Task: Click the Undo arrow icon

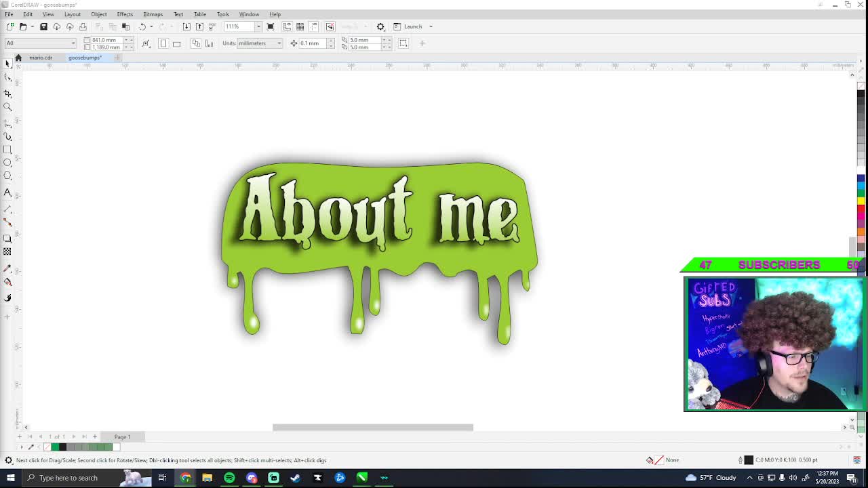Action: click(x=142, y=26)
